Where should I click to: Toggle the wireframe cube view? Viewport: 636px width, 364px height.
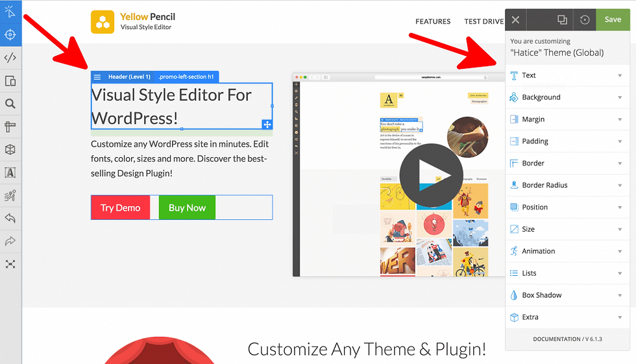(x=10, y=150)
